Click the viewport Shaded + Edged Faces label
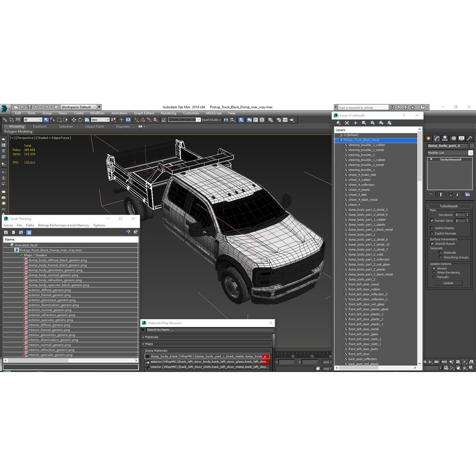 coord(53,138)
